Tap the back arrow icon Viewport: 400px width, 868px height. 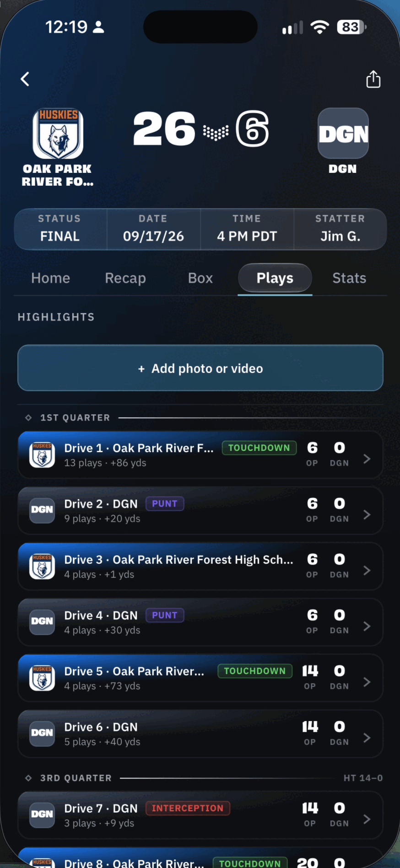(x=25, y=79)
